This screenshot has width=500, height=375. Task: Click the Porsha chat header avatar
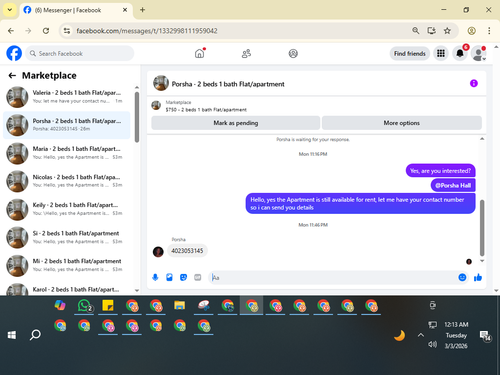(161, 83)
